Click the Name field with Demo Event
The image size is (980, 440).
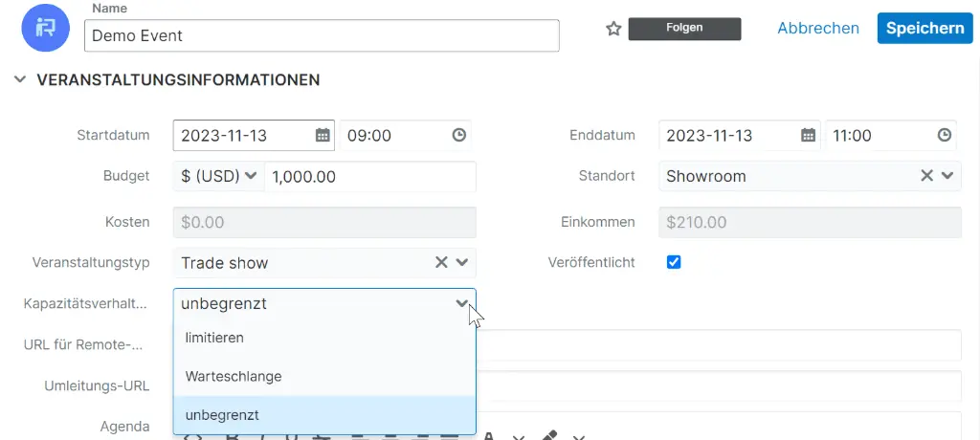click(x=322, y=35)
